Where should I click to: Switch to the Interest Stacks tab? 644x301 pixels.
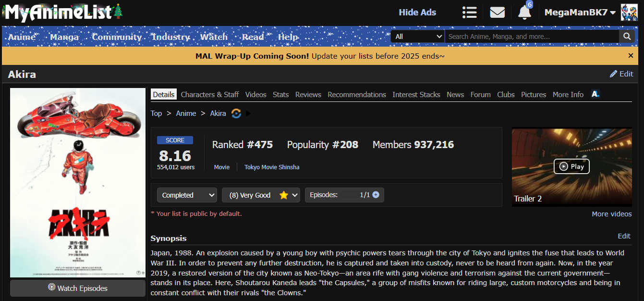(416, 95)
